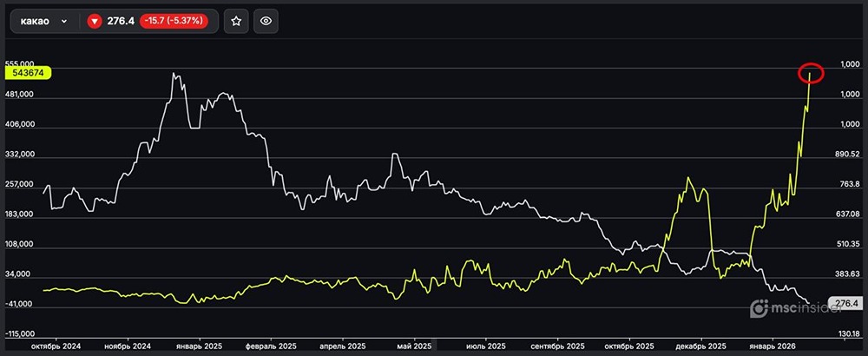Click the red down-arrow price indicator icon
Viewport: 868px width, 356px height.
95,22
